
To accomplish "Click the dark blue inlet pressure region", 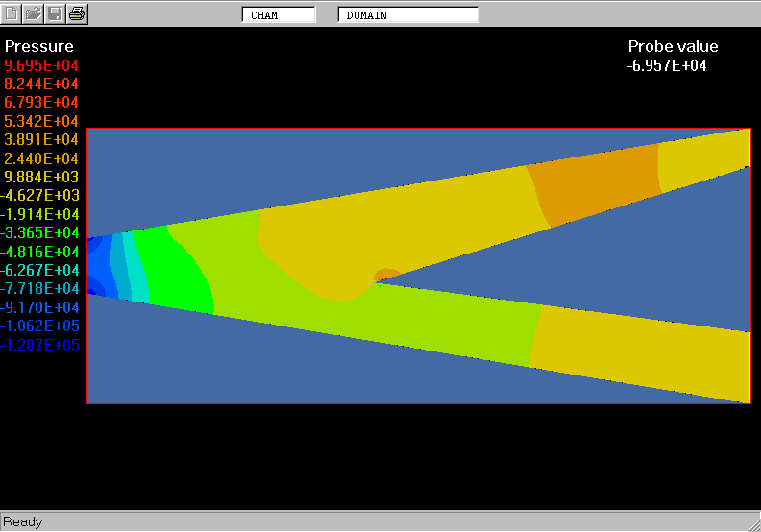I will click(x=96, y=263).
